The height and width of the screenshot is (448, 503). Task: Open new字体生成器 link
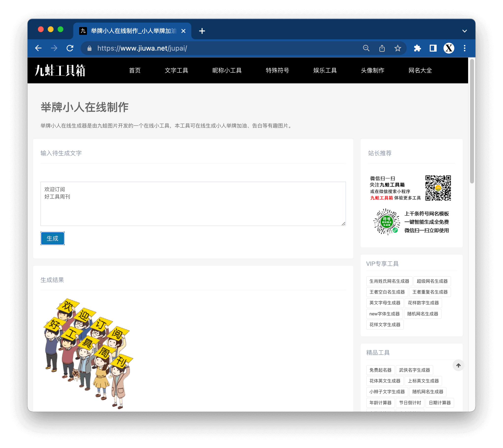click(x=384, y=314)
